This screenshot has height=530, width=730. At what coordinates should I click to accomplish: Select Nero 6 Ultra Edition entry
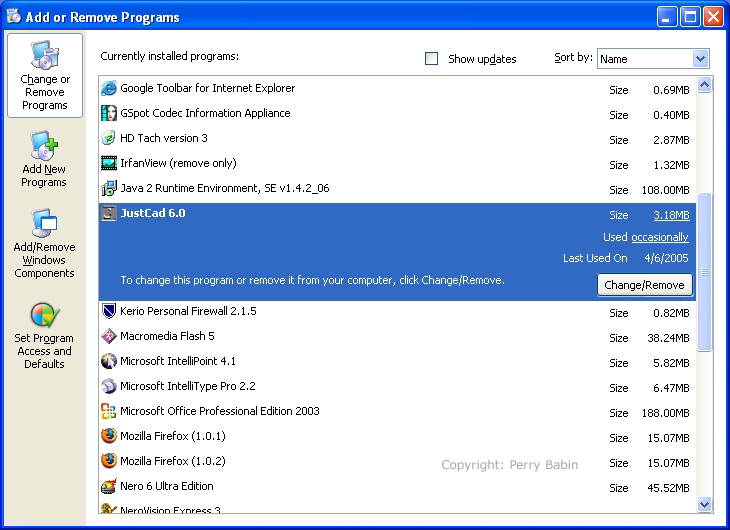(x=397, y=487)
